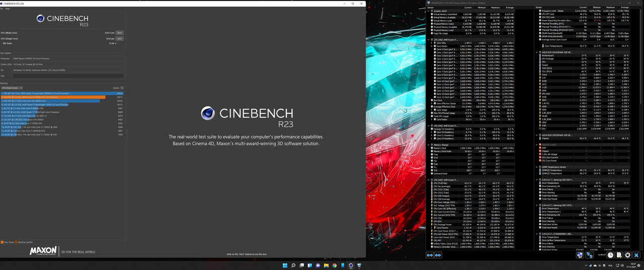This screenshot has height=270, width=644.
Task: Open the Windows Start menu
Action: [x=285, y=265]
